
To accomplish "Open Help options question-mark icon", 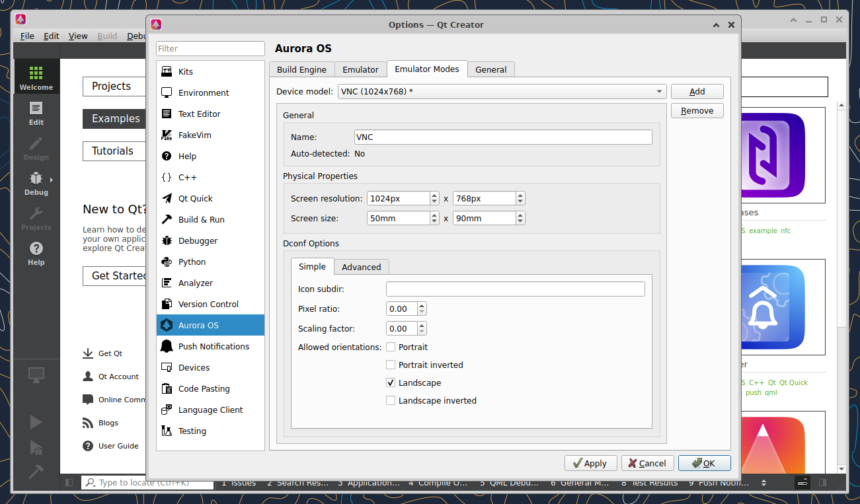I will 167,156.
